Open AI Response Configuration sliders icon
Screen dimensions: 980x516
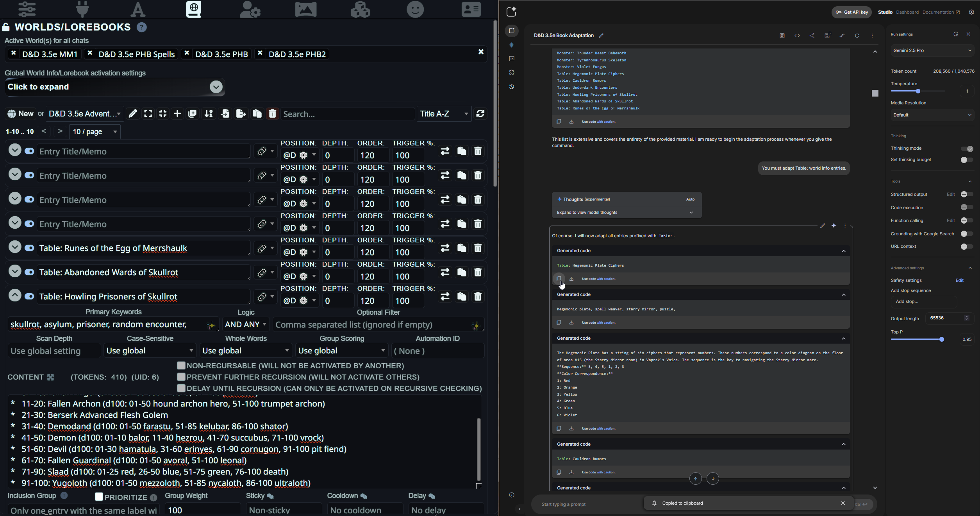click(27, 9)
